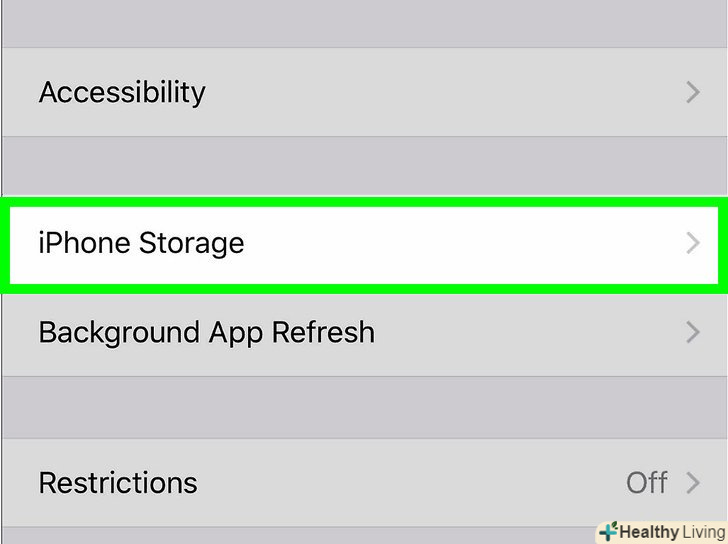The height and width of the screenshot is (544, 728).
Task: Click the blank middle area of the Restrictions row
Action: pos(400,483)
